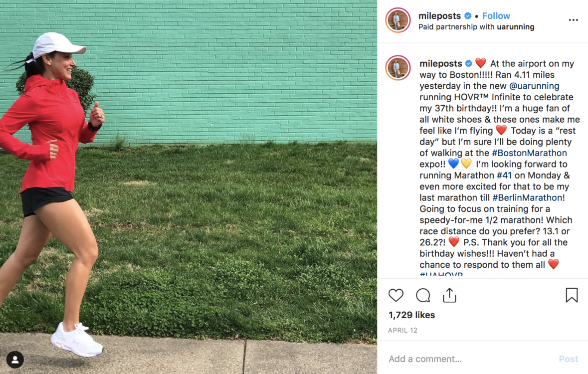Open the #BerlinMarathon hashtag

(527, 197)
